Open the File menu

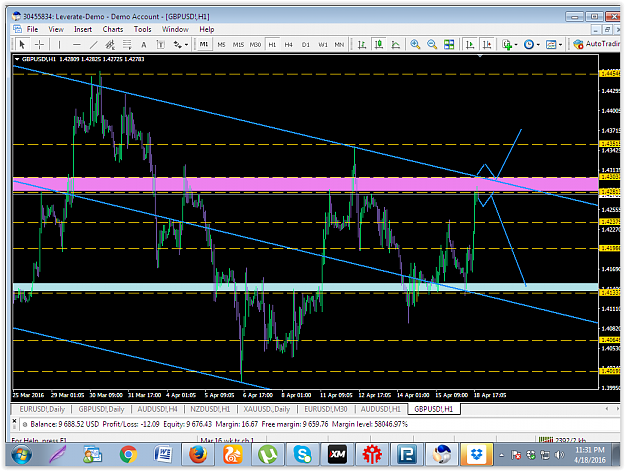pyautogui.click(x=32, y=29)
